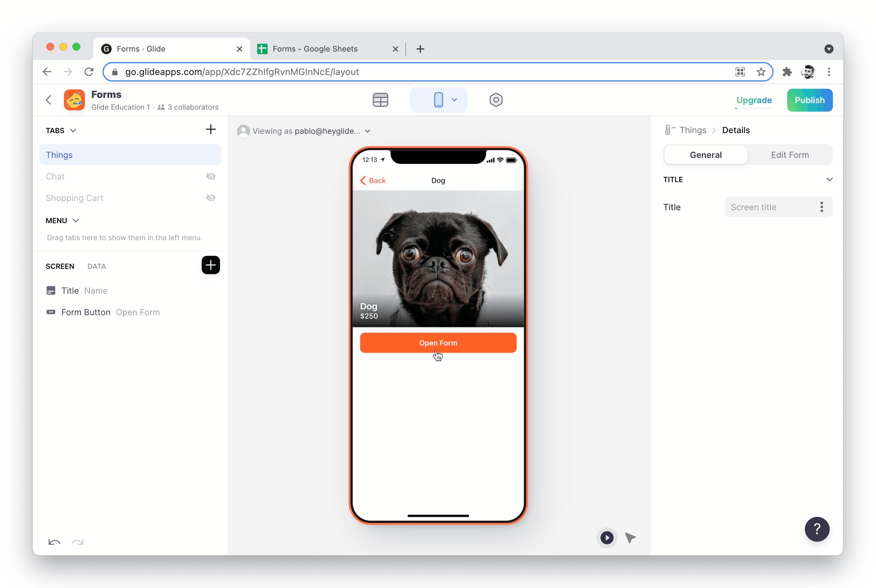Click the black add component button

pyautogui.click(x=211, y=265)
